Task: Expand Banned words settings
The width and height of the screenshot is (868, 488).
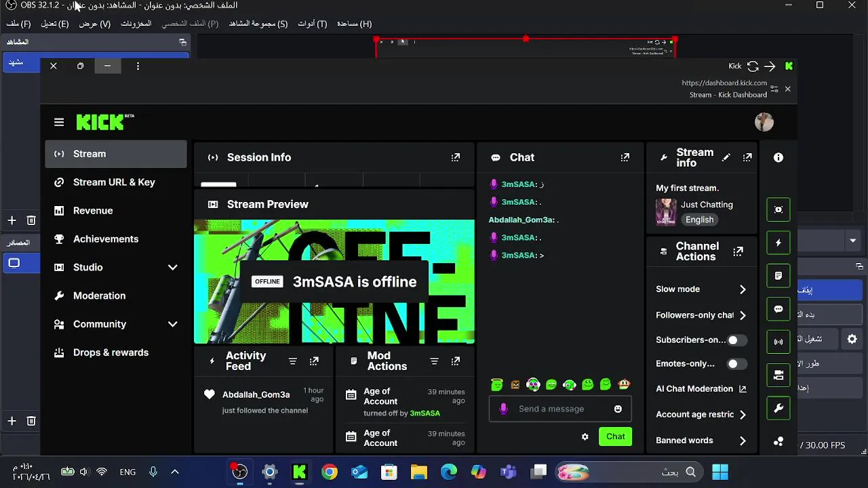Action: point(743,441)
